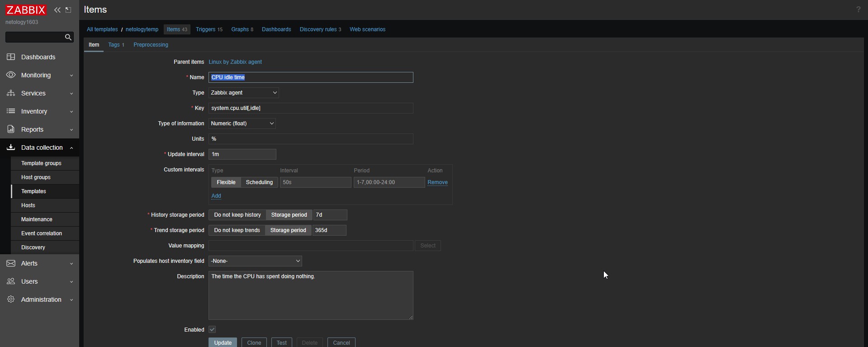Click the Dashboards sidebar icon
Image resolution: width=868 pixels, height=347 pixels.
(x=11, y=57)
